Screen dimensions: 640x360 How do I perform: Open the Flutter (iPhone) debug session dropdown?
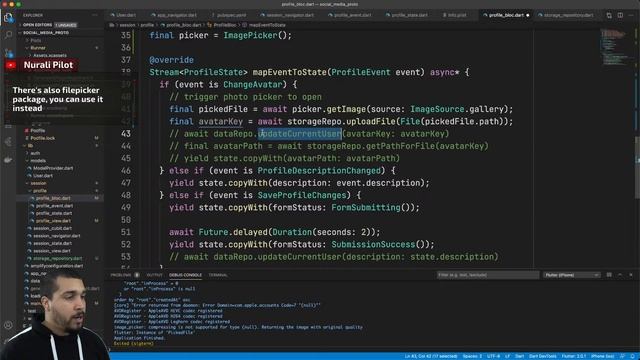click(571, 275)
